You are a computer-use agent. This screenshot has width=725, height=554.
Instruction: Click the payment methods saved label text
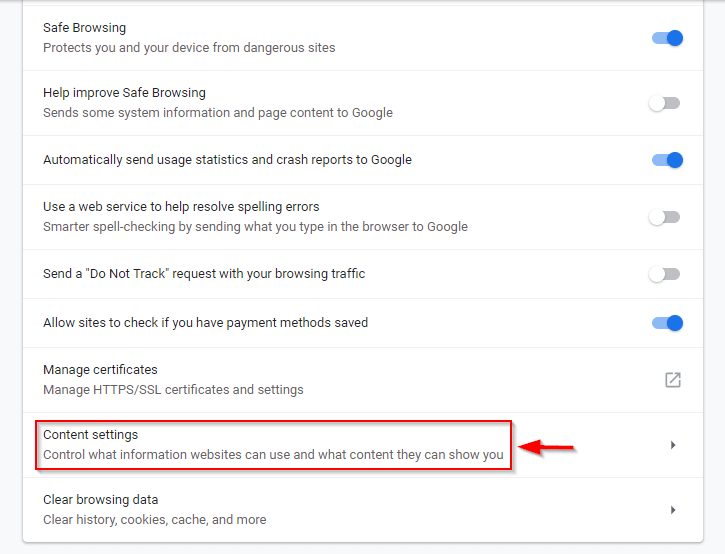[x=205, y=323]
